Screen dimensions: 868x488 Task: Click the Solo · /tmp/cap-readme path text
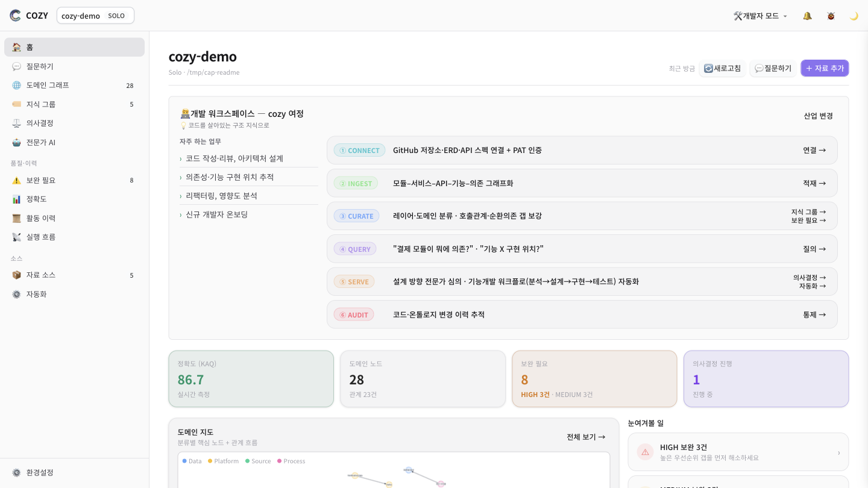[x=204, y=72]
